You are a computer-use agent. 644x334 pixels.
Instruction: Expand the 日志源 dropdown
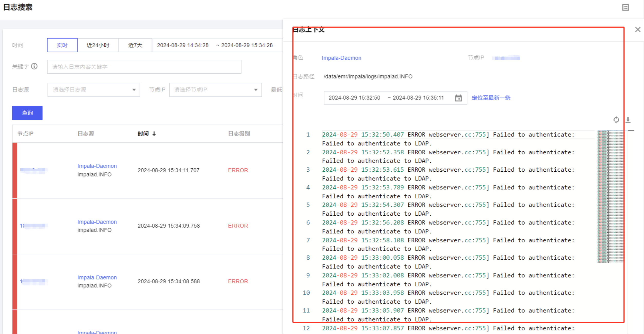94,90
